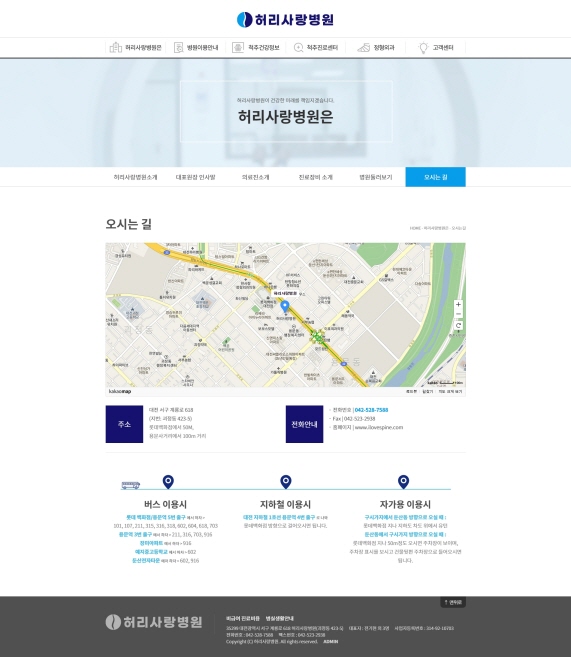Click the 허리사랑병원 logo in the header
This screenshot has width=571, height=657.
285,20
